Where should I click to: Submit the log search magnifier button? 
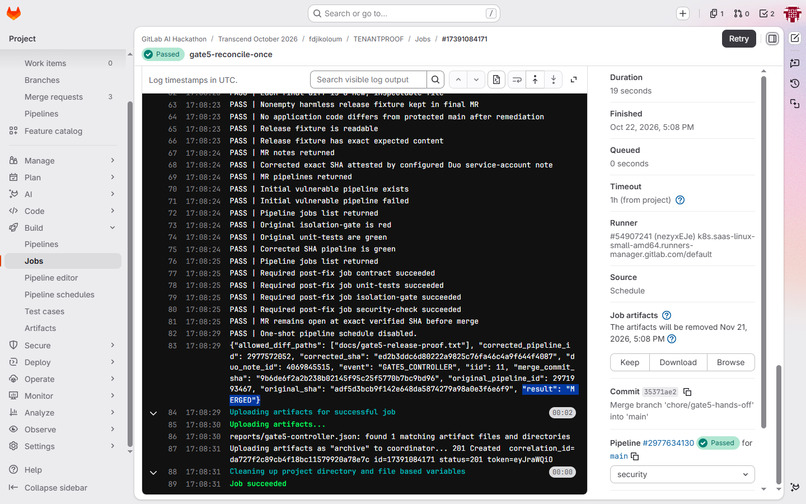click(x=435, y=80)
